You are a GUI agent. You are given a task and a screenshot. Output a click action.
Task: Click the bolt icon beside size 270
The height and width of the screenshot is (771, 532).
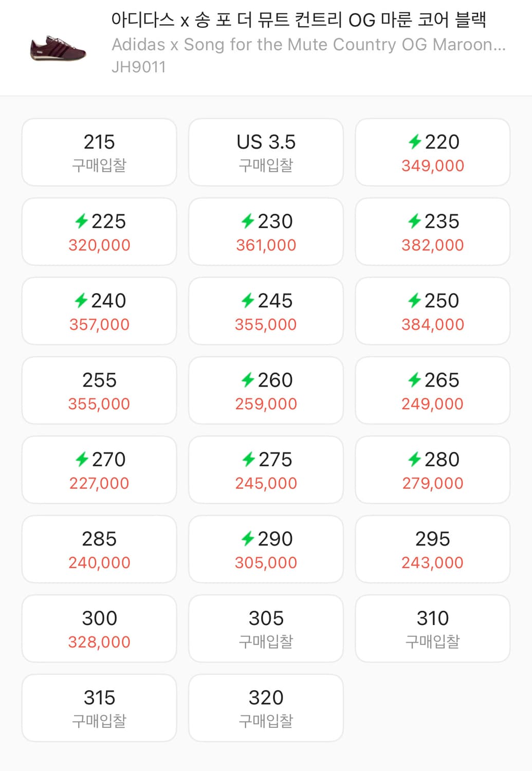(82, 459)
